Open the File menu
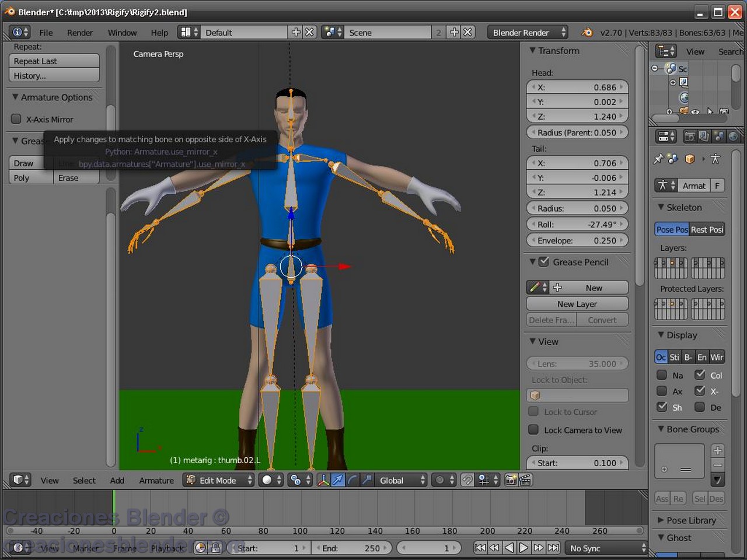Screen dimensions: 747x560 tap(46, 33)
